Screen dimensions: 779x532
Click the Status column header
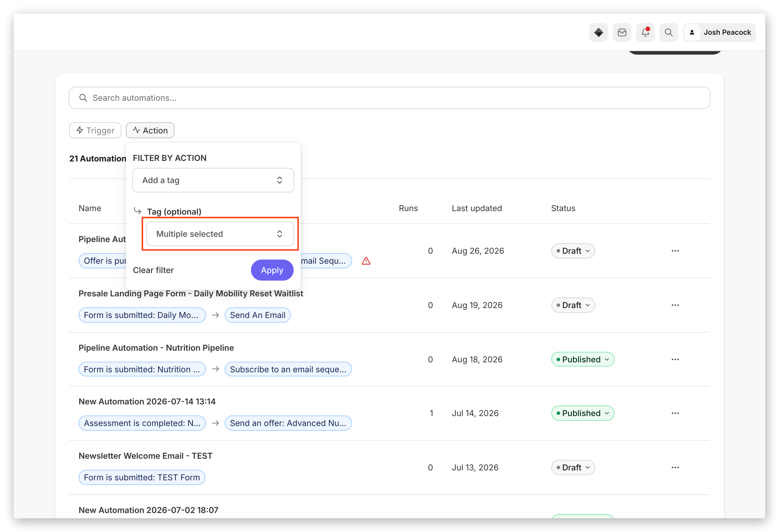point(563,208)
